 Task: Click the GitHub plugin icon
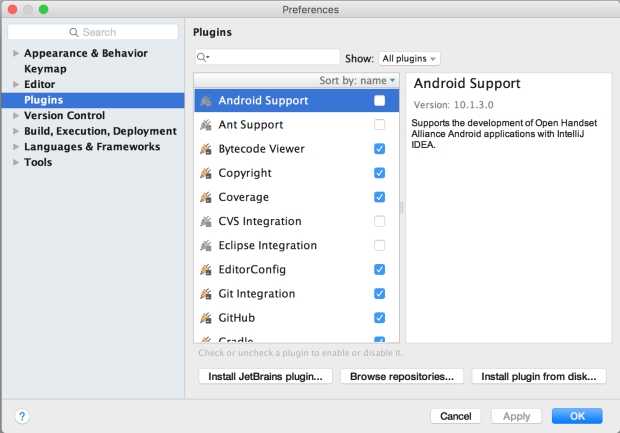(205, 318)
